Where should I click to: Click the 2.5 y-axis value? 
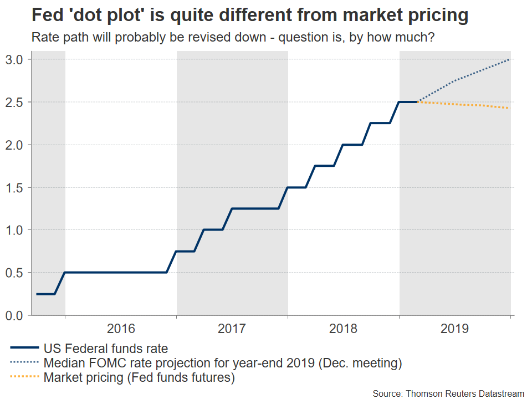click(x=16, y=102)
